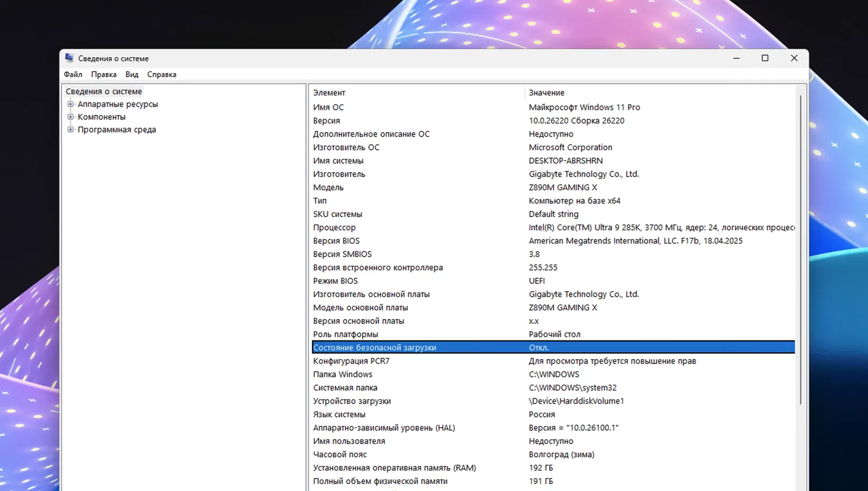
Task: Select the Модель основной платы row
Action: 553,307
